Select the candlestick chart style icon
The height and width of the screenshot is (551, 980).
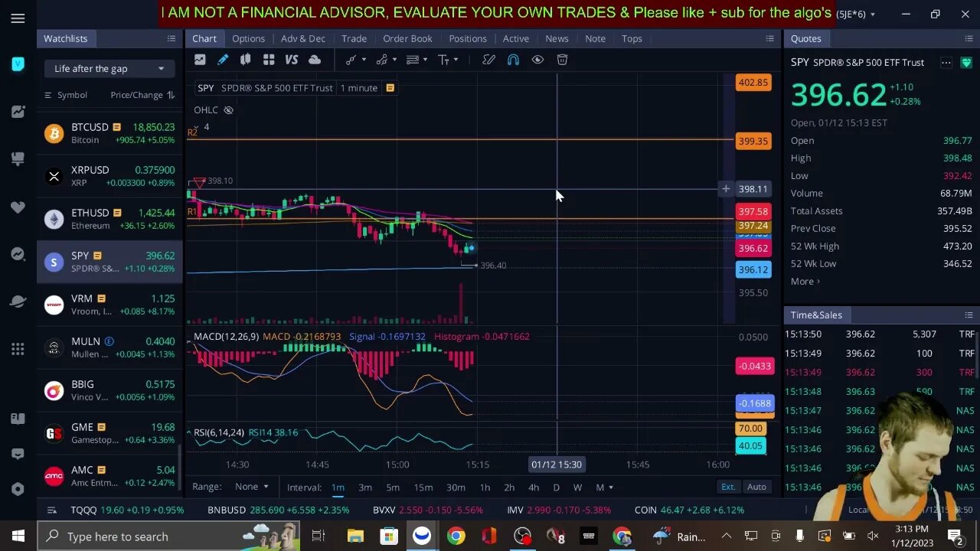pos(246,60)
